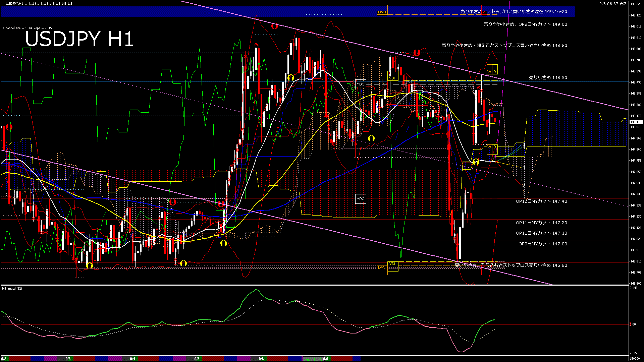Click the OP9日NYカット 147.00 note
This screenshot has height=362, width=644.
point(543,244)
